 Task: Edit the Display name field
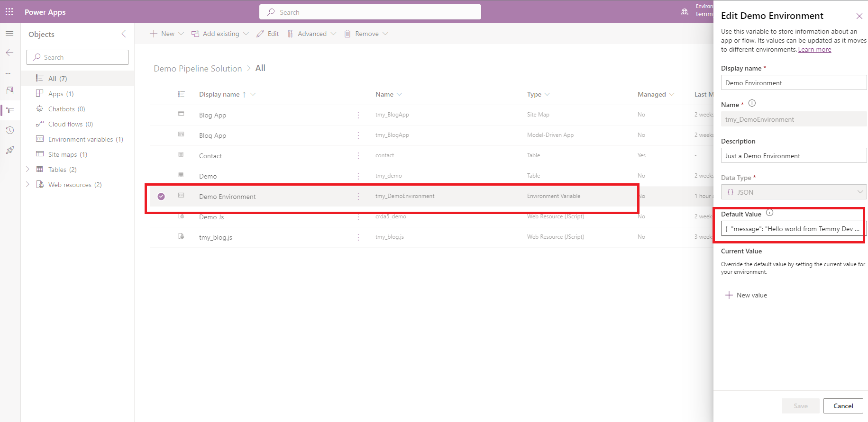coord(794,82)
